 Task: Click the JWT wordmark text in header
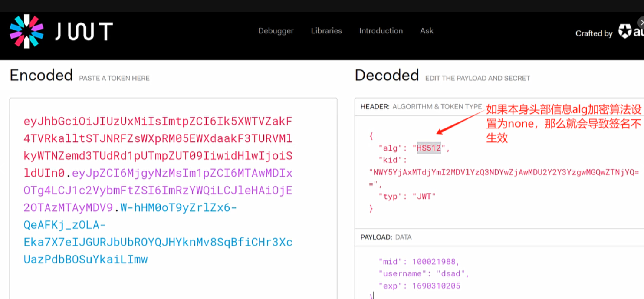(x=84, y=32)
